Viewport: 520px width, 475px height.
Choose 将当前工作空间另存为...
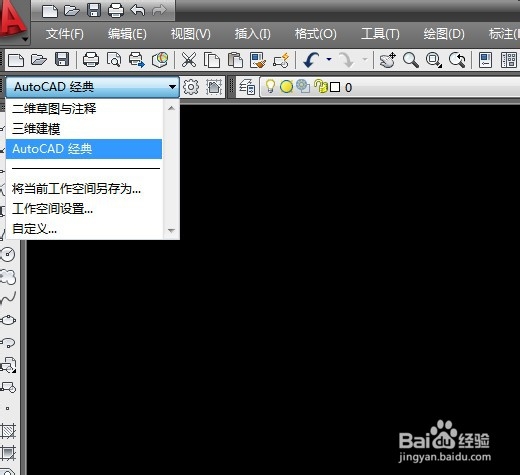[x=84, y=189]
